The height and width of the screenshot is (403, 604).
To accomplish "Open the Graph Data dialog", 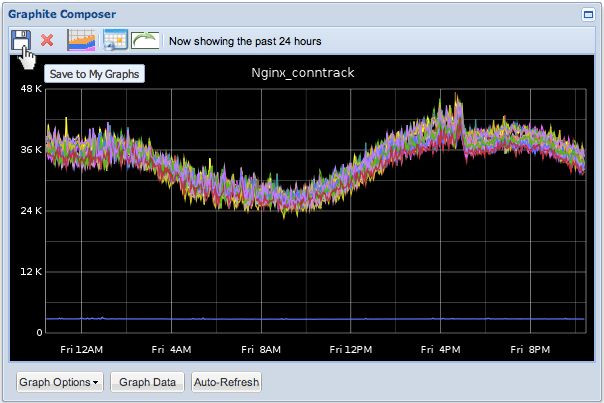I will pos(147,382).
